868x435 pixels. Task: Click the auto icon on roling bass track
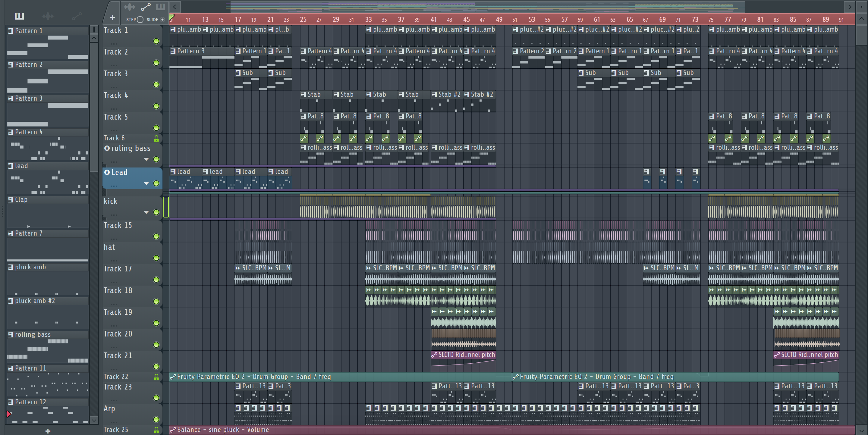pos(107,148)
